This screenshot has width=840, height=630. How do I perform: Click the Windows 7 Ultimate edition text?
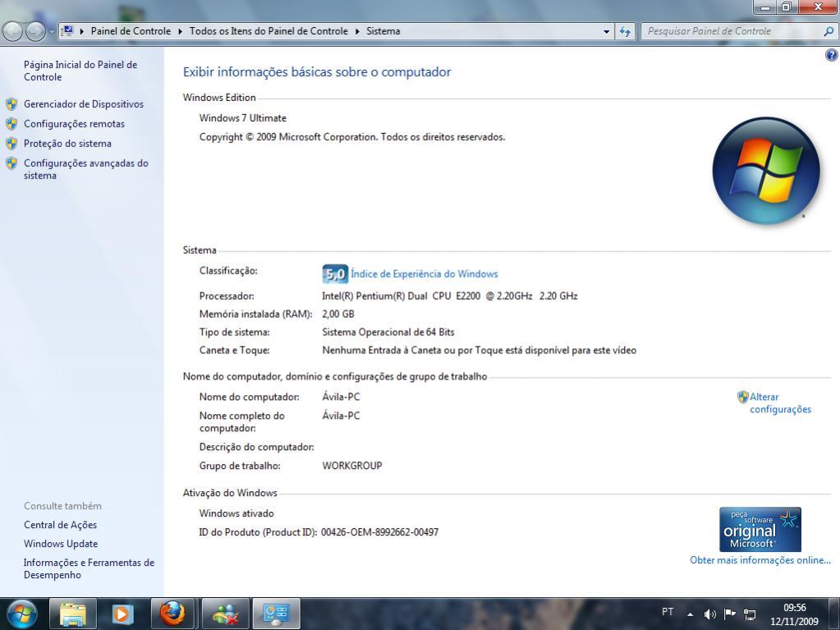[243, 117]
